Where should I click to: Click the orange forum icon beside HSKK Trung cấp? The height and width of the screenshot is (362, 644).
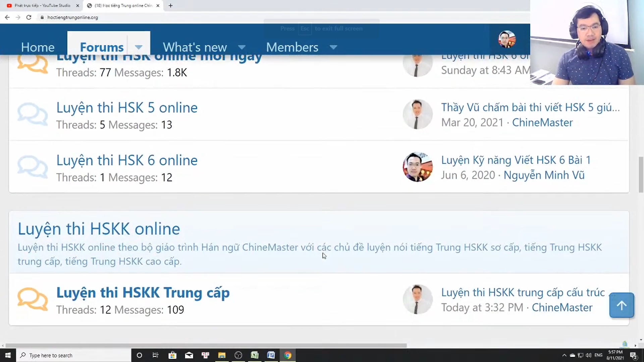[x=33, y=299]
